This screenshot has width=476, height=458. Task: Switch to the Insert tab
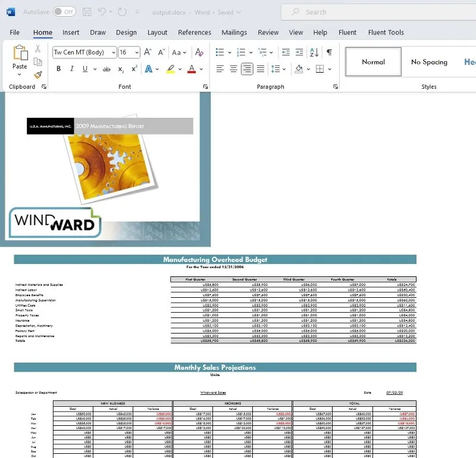(x=71, y=32)
